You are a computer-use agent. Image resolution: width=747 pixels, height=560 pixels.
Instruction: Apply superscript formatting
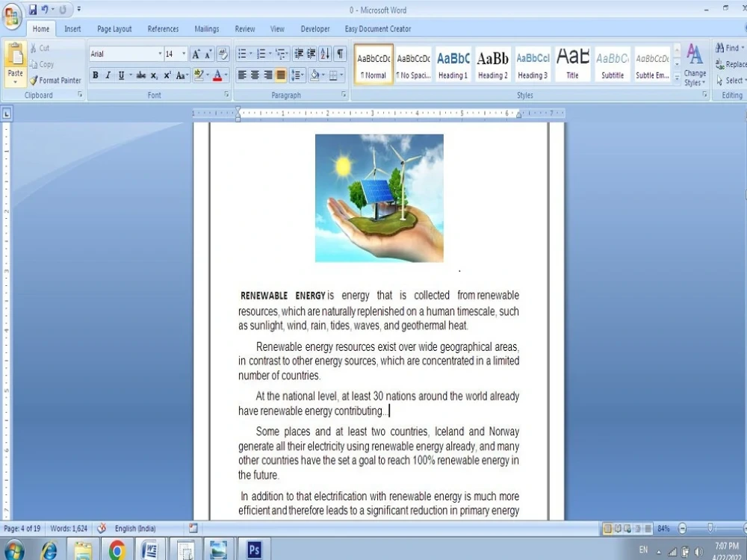click(167, 75)
